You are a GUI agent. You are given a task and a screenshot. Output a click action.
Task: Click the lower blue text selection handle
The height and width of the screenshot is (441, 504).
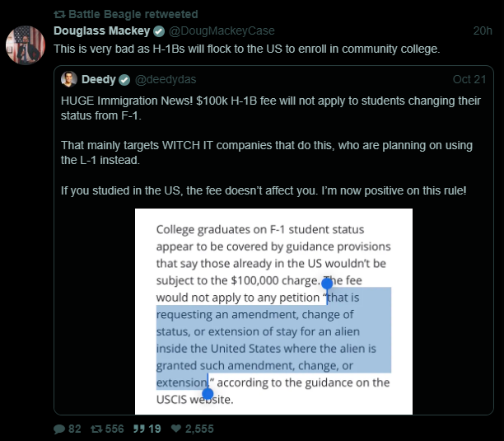(208, 394)
